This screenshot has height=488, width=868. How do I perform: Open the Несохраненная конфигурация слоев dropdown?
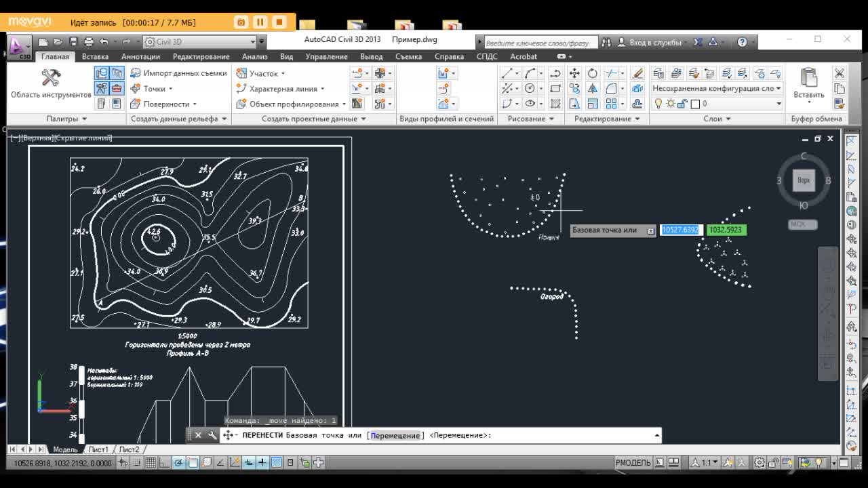[717, 89]
